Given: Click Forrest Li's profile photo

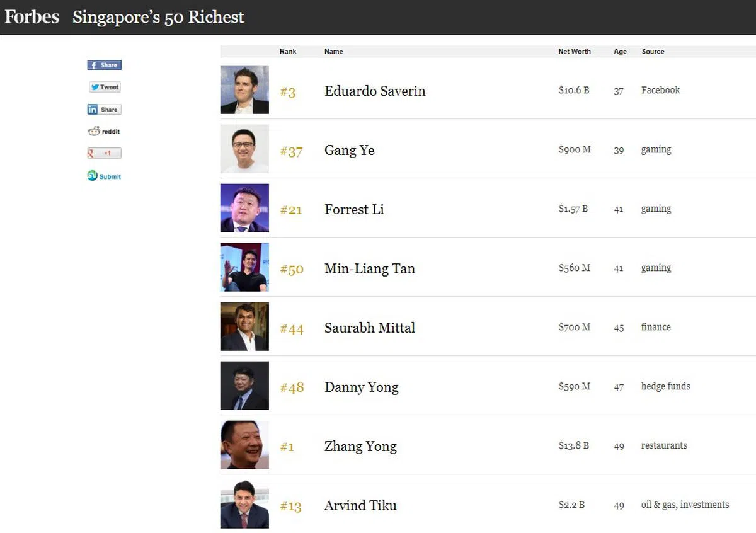Looking at the screenshot, I should pos(244,208).
